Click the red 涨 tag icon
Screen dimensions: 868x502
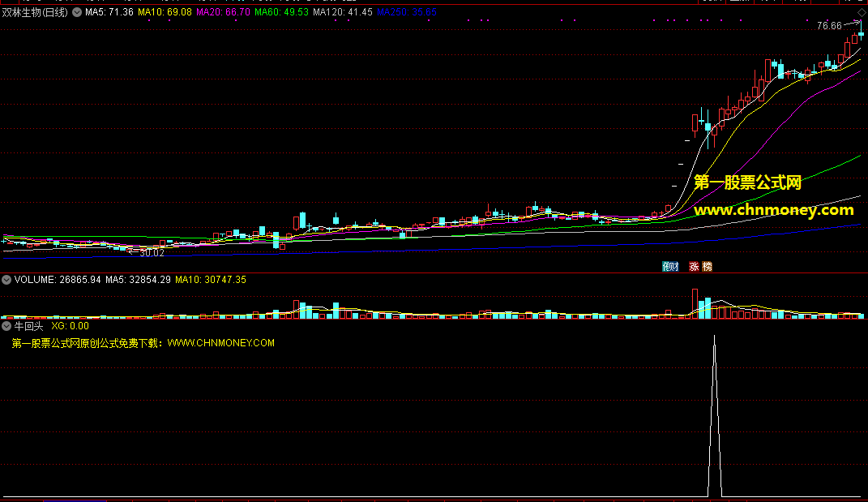(x=694, y=267)
